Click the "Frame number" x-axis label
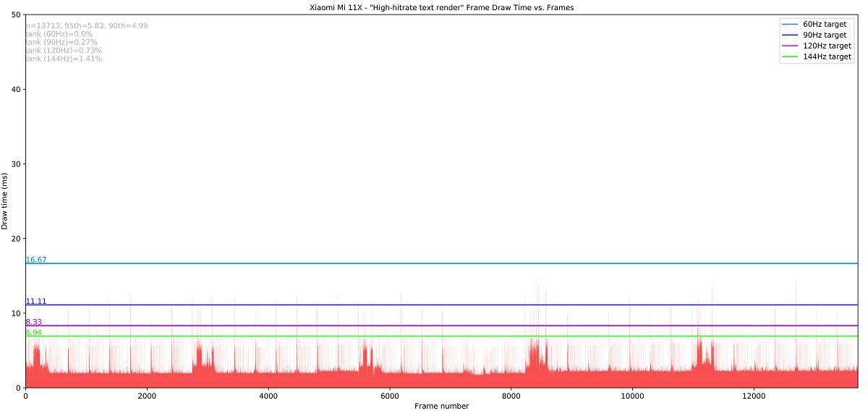This screenshot has width=868, height=416. click(441, 406)
